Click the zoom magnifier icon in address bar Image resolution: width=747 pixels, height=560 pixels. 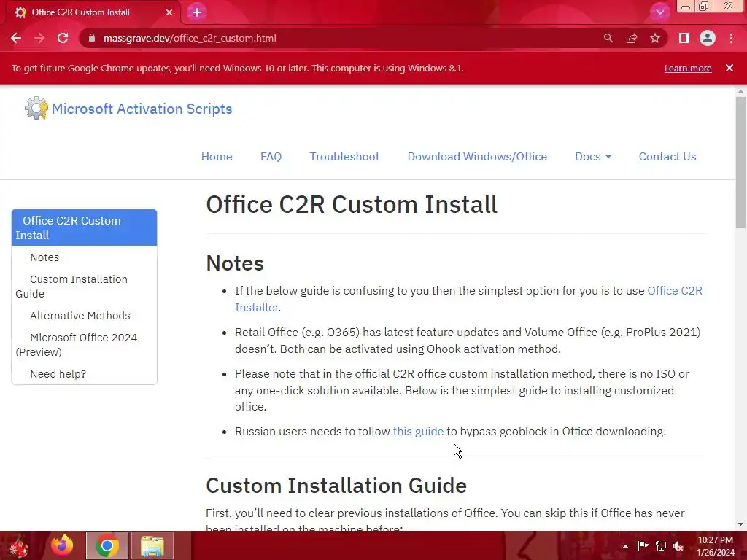tap(608, 38)
